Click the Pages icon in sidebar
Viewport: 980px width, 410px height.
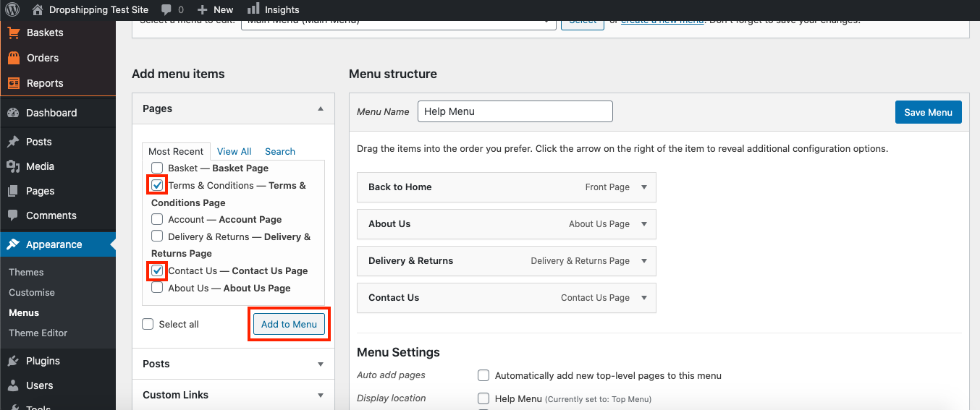(13, 191)
